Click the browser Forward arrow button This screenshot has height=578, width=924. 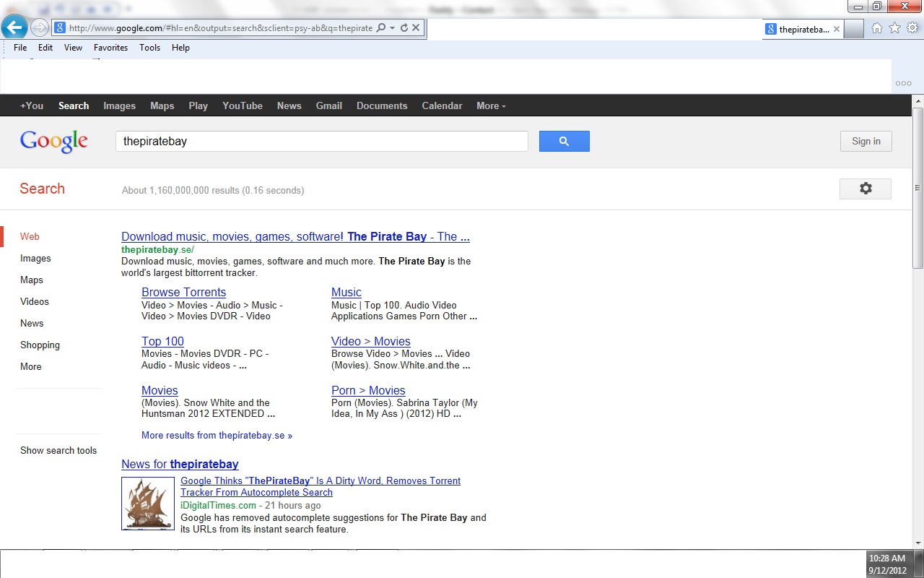click(x=40, y=28)
